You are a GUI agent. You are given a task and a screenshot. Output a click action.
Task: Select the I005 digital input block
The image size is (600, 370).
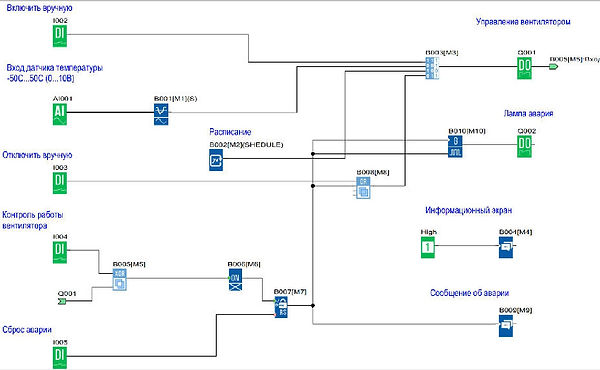click(60, 358)
